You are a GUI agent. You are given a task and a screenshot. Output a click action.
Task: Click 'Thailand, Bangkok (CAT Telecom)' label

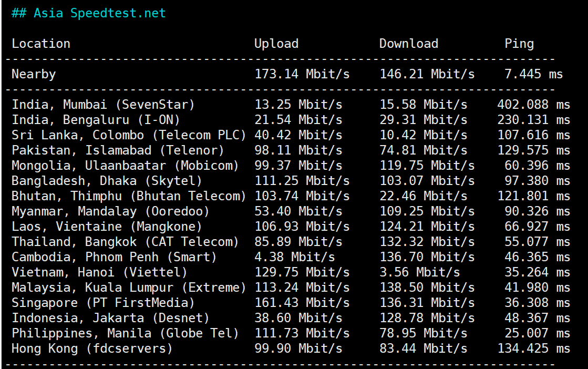[x=125, y=242]
